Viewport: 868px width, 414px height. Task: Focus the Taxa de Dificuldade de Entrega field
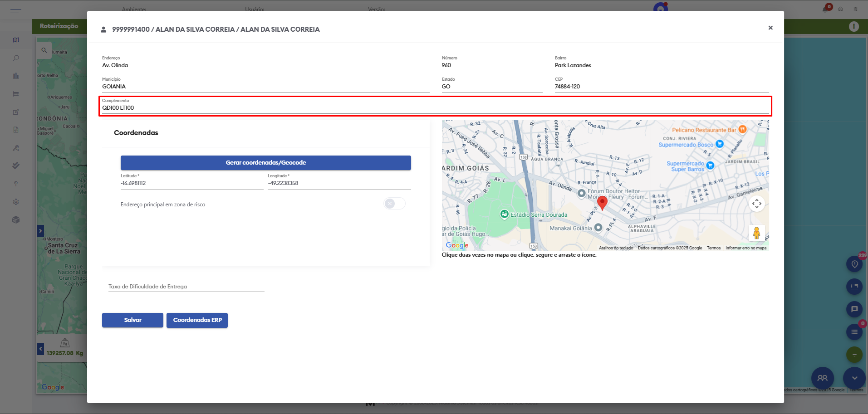(x=186, y=287)
